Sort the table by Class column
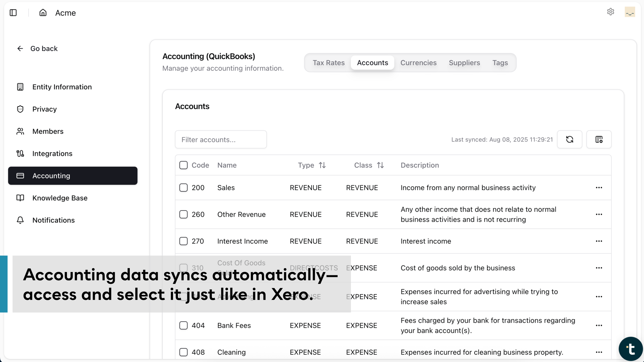Image resolution: width=644 pixels, height=362 pixels. (369, 165)
